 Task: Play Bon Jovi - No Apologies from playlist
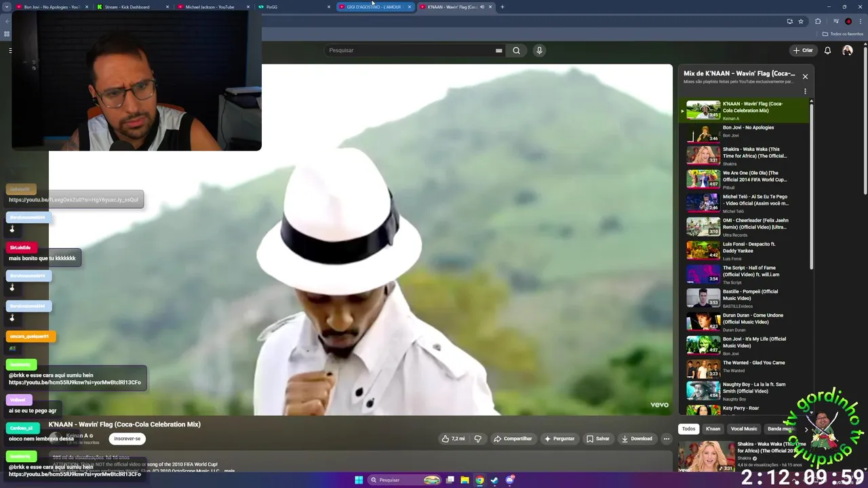pos(743,134)
